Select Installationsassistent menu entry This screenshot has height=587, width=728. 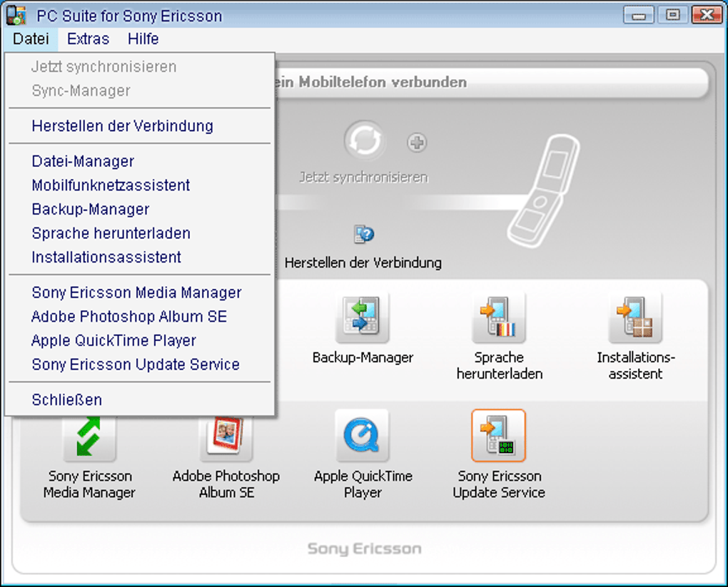click(x=139, y=257)
